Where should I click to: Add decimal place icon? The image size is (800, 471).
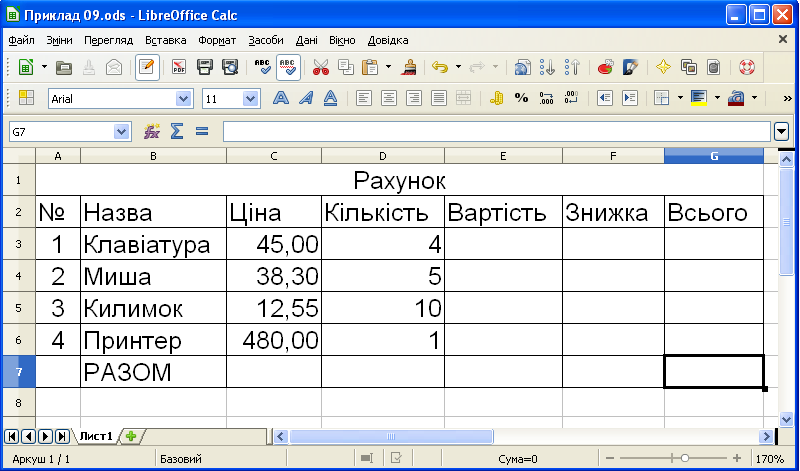coord(546,98)
